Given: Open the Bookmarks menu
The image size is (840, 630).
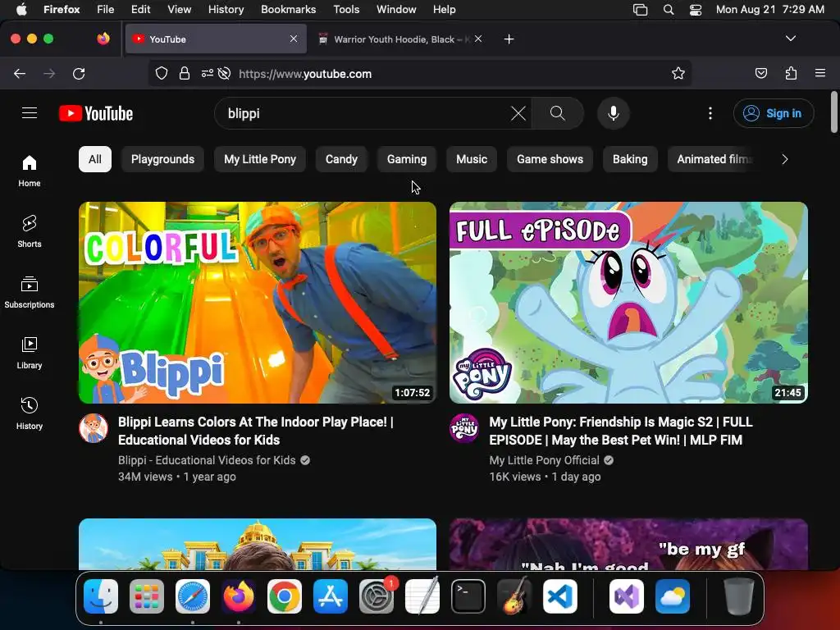Looking at the screenshot, I should click(288, 9).
